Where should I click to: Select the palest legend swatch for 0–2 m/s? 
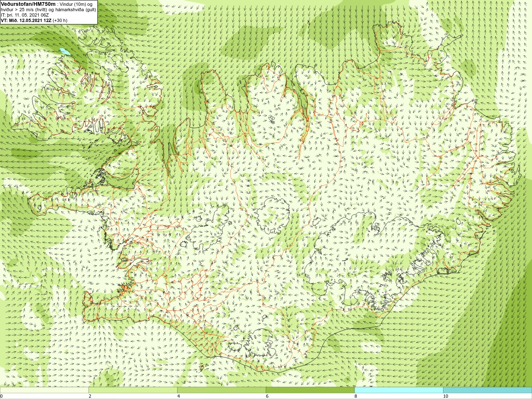[44, 390]
